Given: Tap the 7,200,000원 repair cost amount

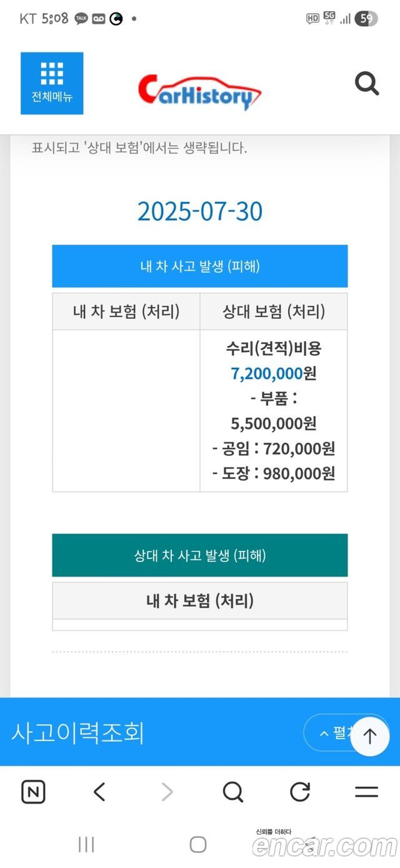Looking at the screenshot, I should point(274,373).
